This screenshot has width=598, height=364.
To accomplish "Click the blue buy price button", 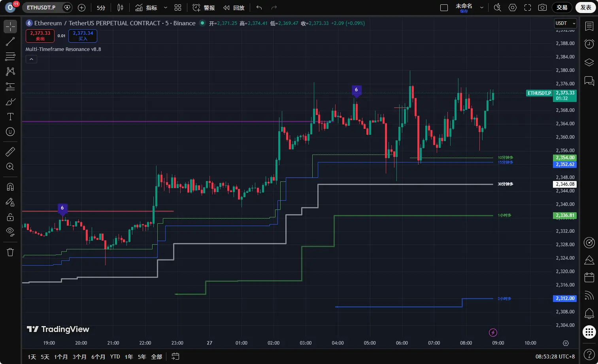I will (x=83, y=36).
